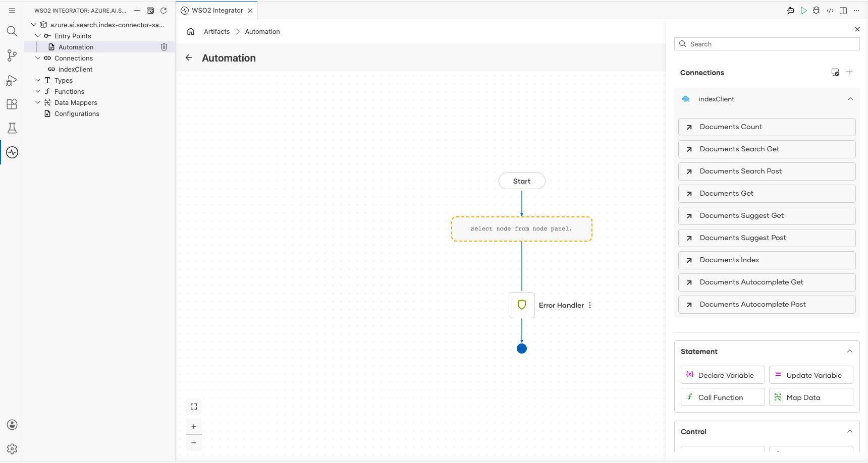Screen dimensions: 868x463
Task: Expand the Types tree section
Action: tap(38, 80)
